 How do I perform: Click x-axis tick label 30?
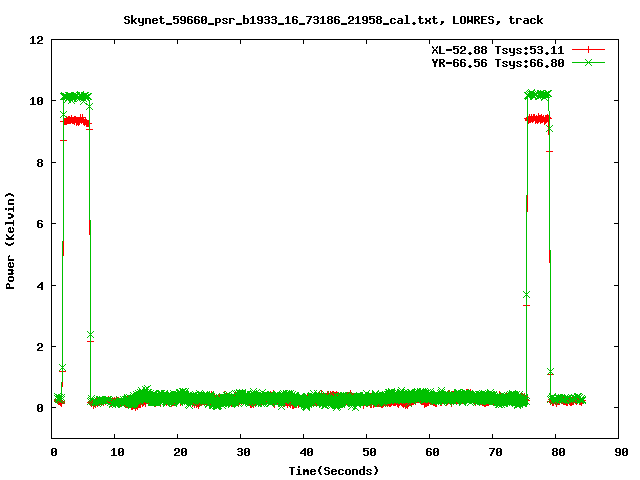[243, 452]
